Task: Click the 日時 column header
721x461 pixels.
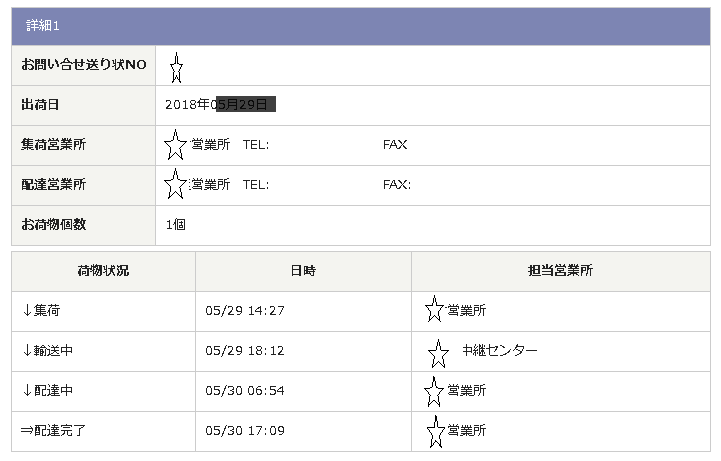Action: pyautogui.click(x=303, y=271)
